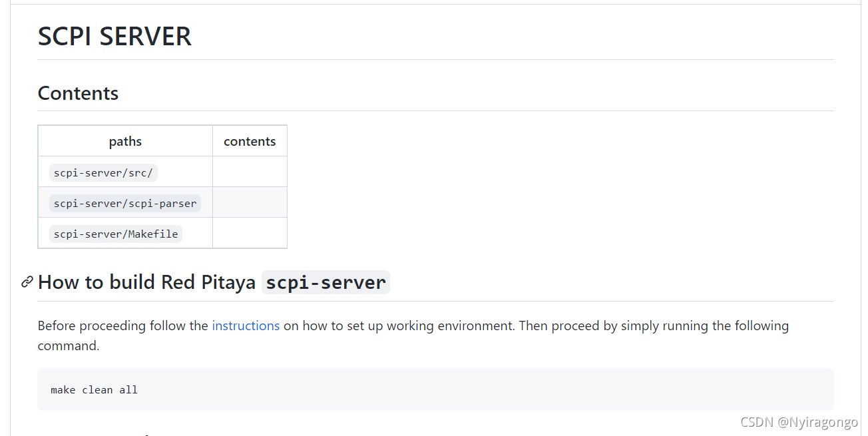
Task: Click the anchor link icon beside How to build
Action: coord(27,282)
